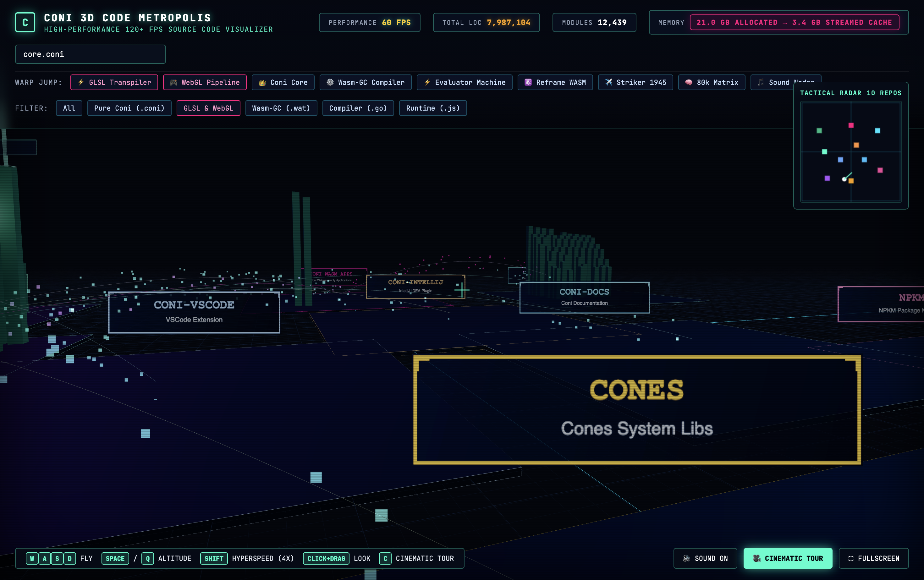Click the airplane icon on Striker 1945
Image resolution: width=924 pixels, height=580 pixels.
click(x=608, y=82)
